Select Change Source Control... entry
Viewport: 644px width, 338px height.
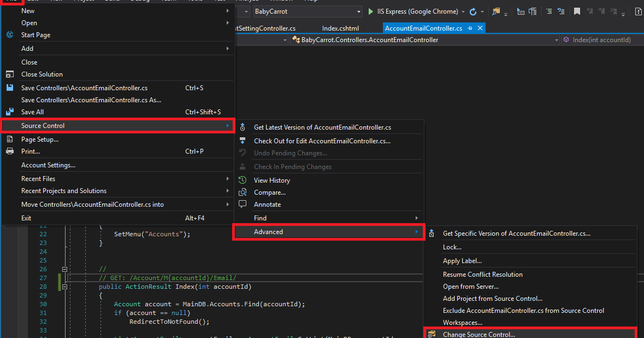[530, 334]
